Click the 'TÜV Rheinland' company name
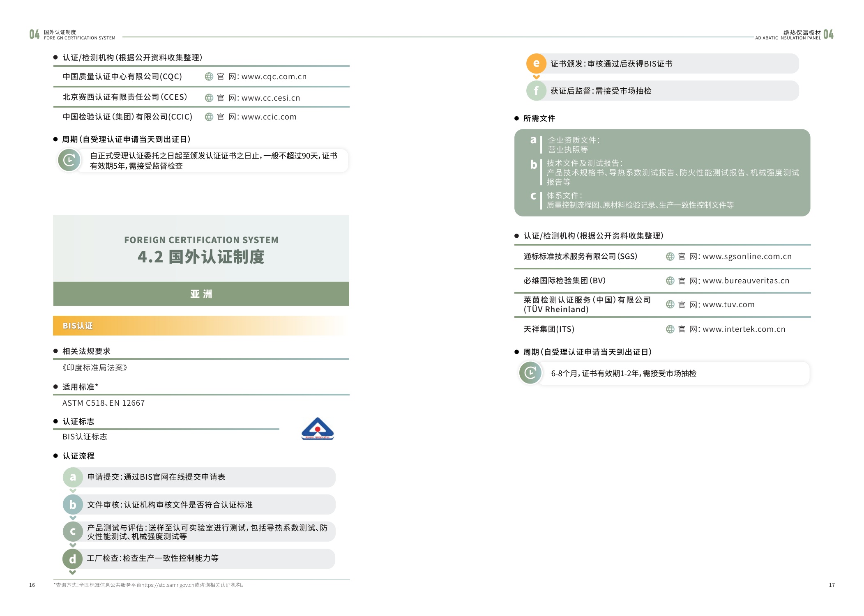 point(556,310)
